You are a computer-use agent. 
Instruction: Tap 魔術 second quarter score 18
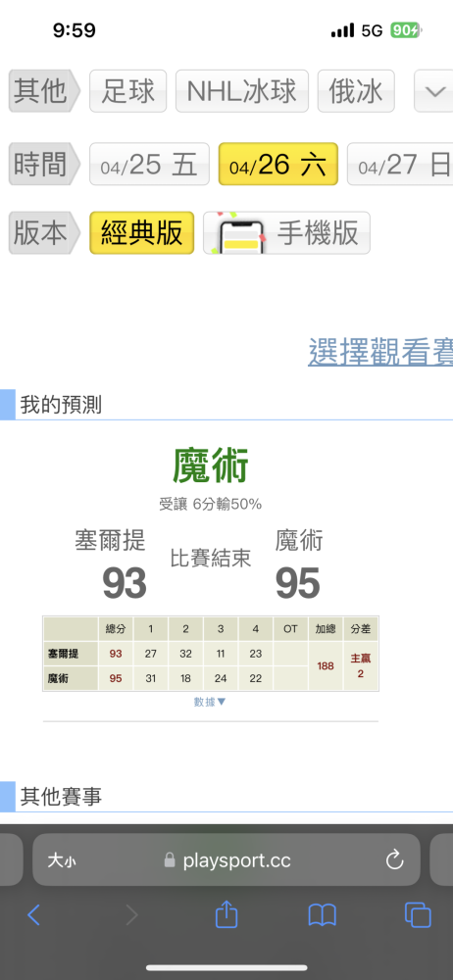[186, 678]
